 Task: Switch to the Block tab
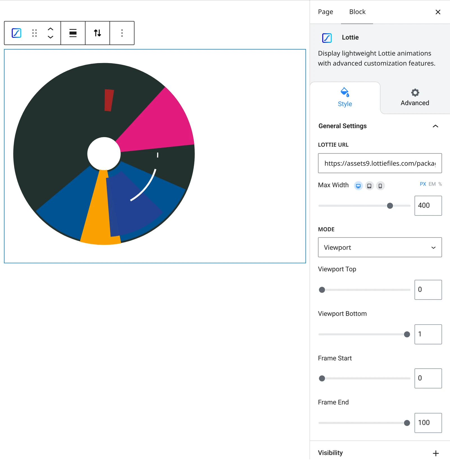pos(357,12)
